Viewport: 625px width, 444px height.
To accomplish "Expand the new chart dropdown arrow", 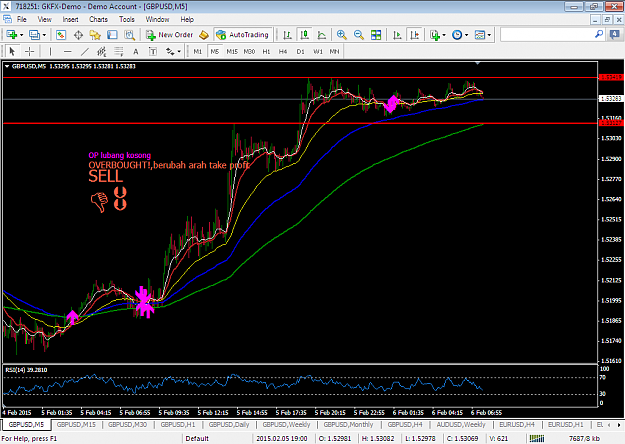I will pos(22,35).
